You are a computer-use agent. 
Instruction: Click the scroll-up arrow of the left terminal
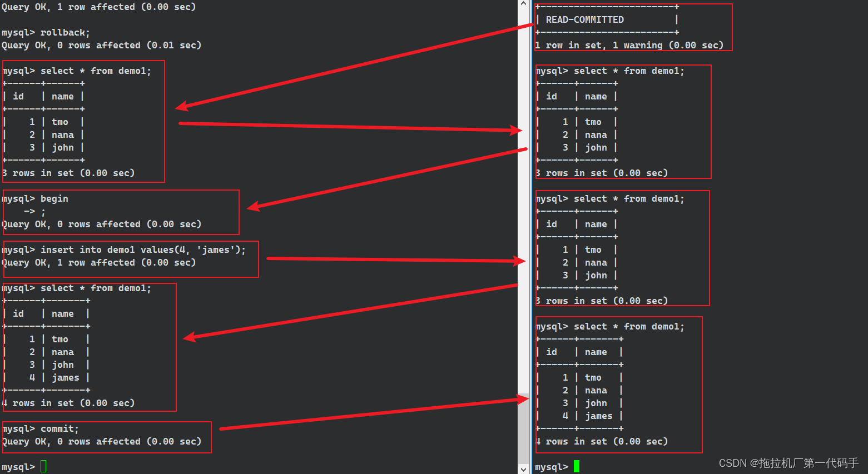point(523,4)
